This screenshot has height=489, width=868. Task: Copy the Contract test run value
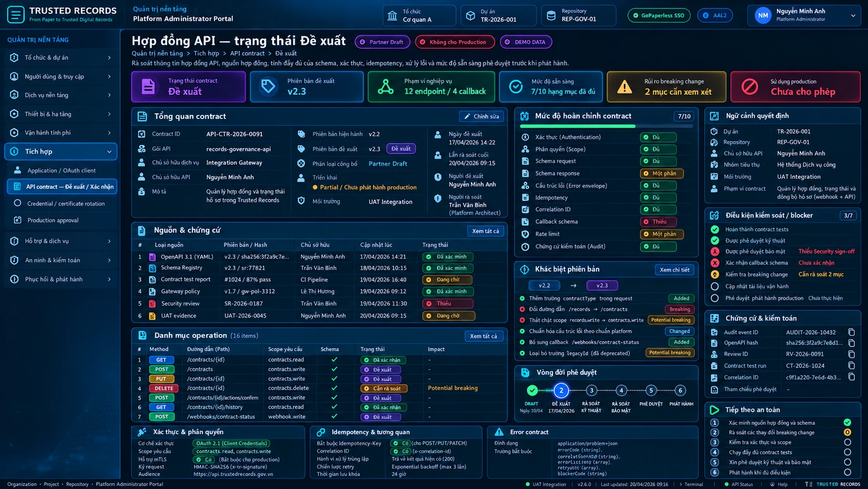(x=851, y=366)
